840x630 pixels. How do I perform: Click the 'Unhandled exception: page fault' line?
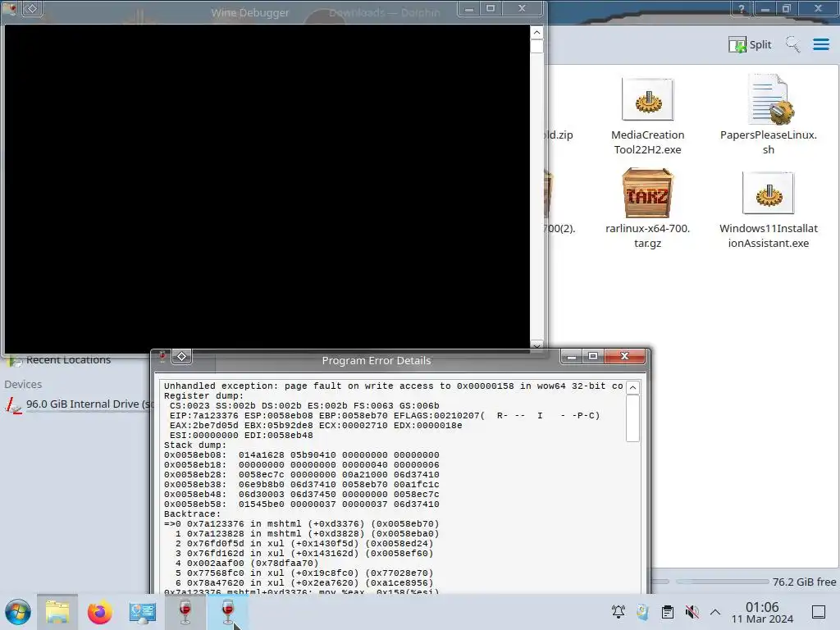pyautogui.click(x=393, y=386)
